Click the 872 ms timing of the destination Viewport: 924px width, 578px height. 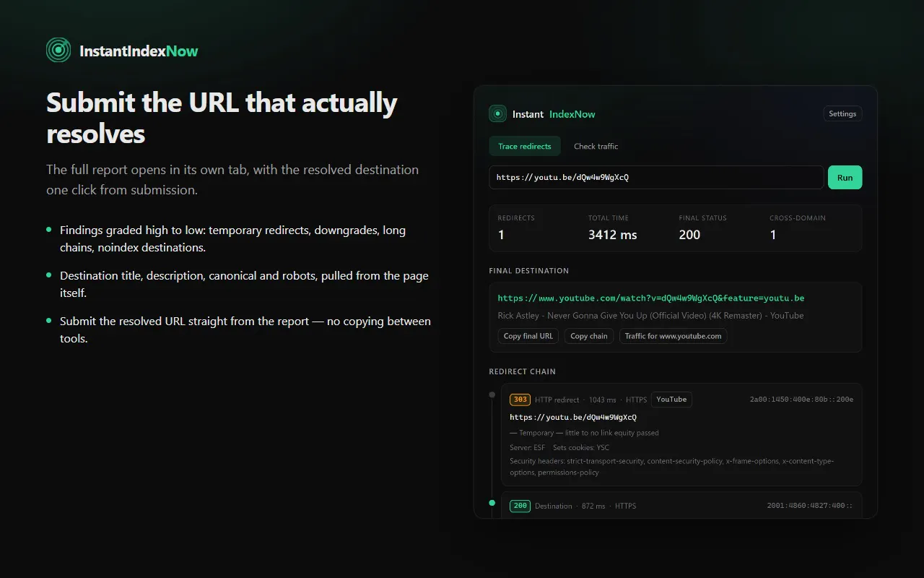pos(593,506)
